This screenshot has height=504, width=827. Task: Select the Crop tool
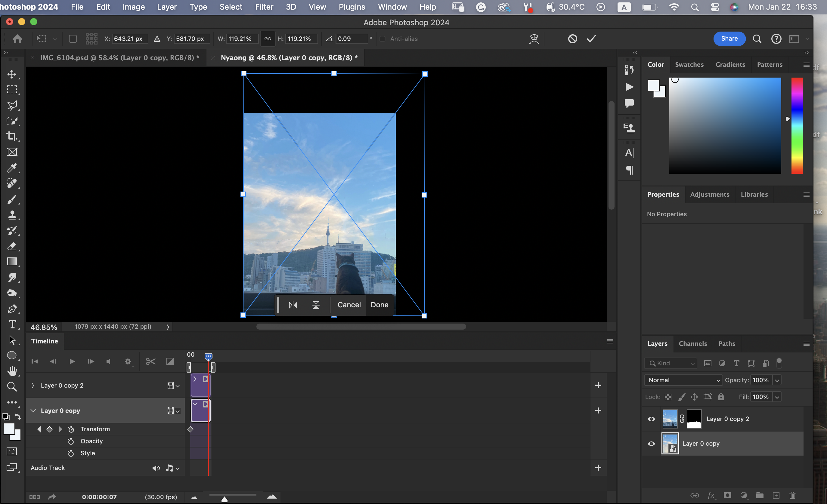[12, 137]
